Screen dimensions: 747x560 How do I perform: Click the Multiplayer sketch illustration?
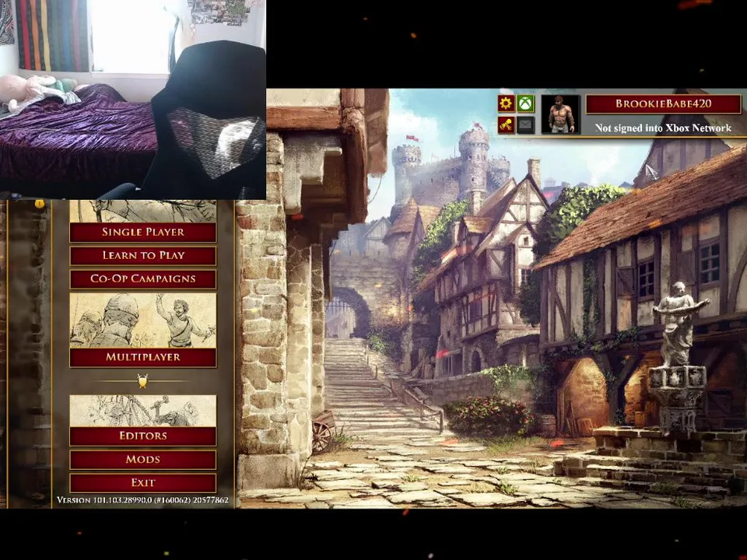pos(143,320)
